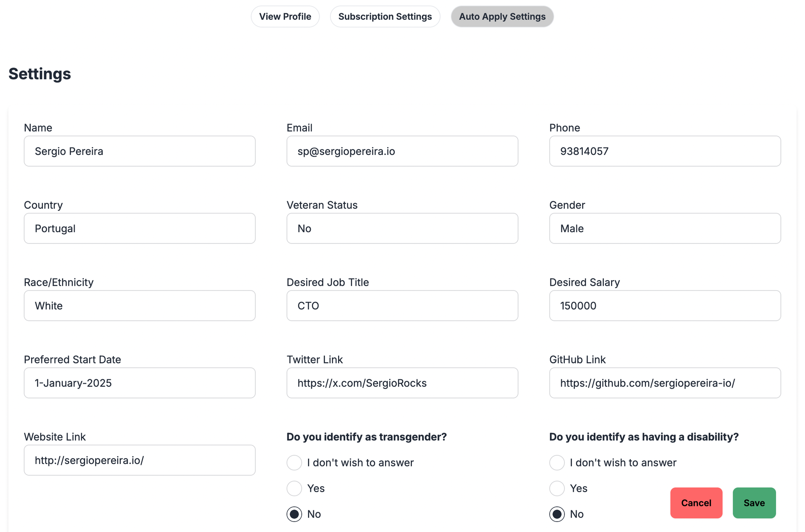805x532 pixels.
Task: Select No under transgender question
Action: click(x=294, y=514)
